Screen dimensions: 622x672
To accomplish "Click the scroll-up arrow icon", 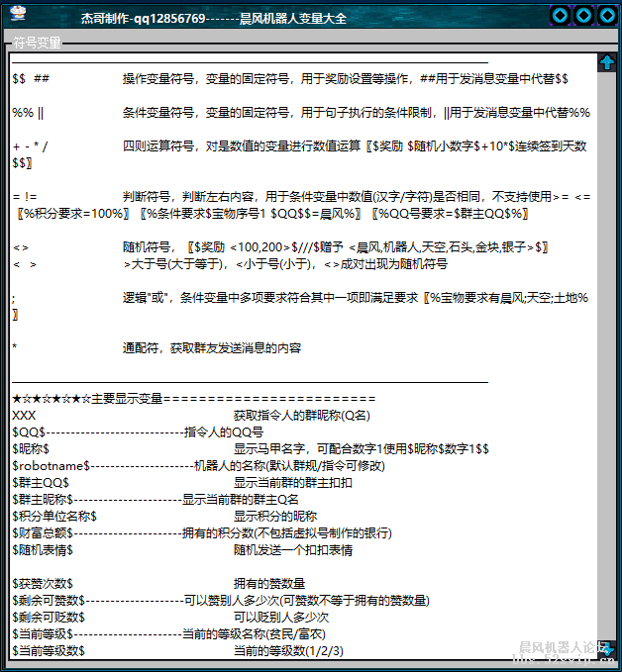I will (x=606, y=62).
